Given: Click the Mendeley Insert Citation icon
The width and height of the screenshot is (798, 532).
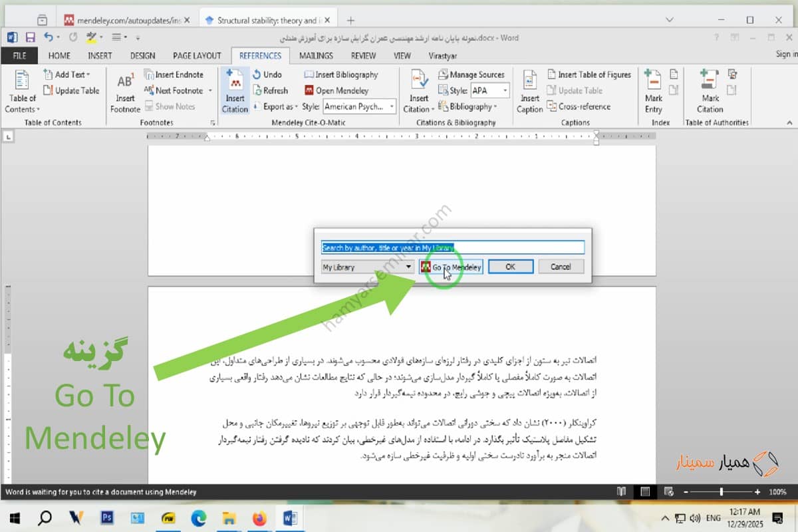Looking at the screenshot, I should [x=235, y=91].
